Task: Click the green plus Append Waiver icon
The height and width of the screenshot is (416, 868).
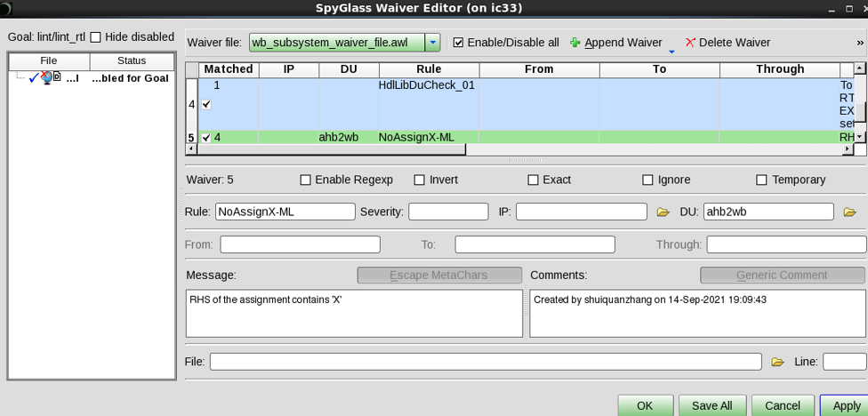Action: [575, 43]
